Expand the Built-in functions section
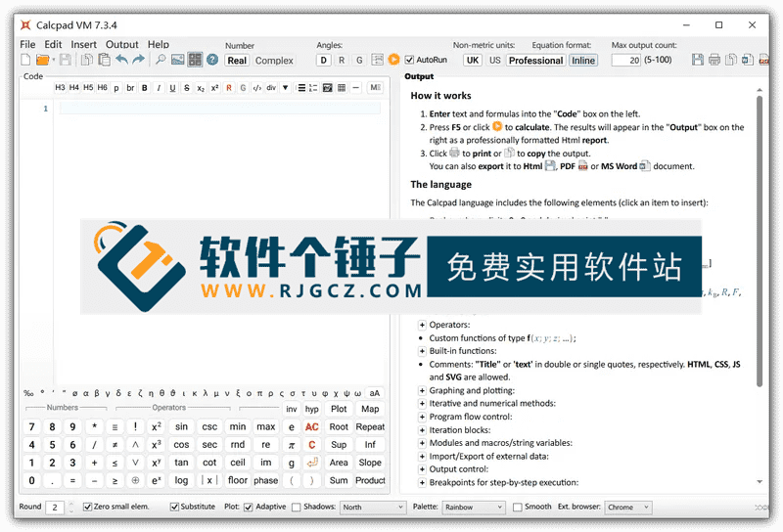783x532 pixels. tap(422, 351)
